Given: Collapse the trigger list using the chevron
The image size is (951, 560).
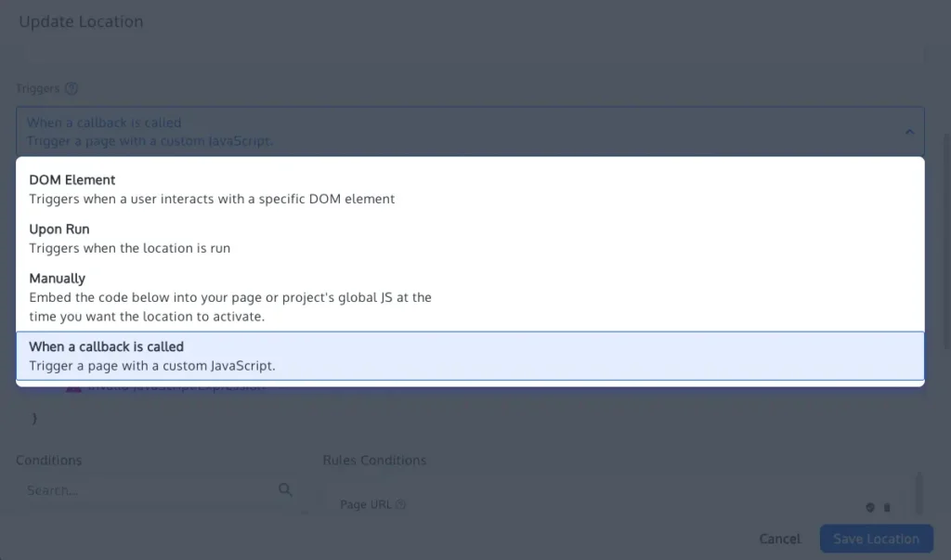Looking at the screenshot, I should (x=911, y=132).
